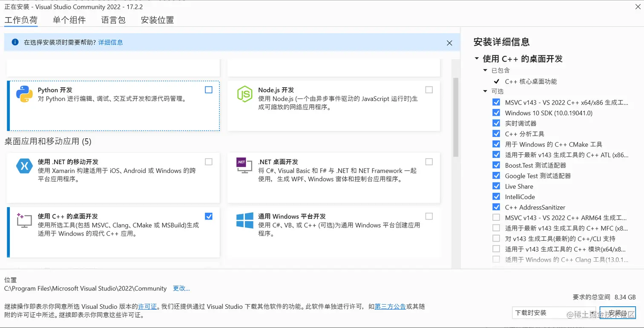Click the 更改... location link

tap(181, 288)
